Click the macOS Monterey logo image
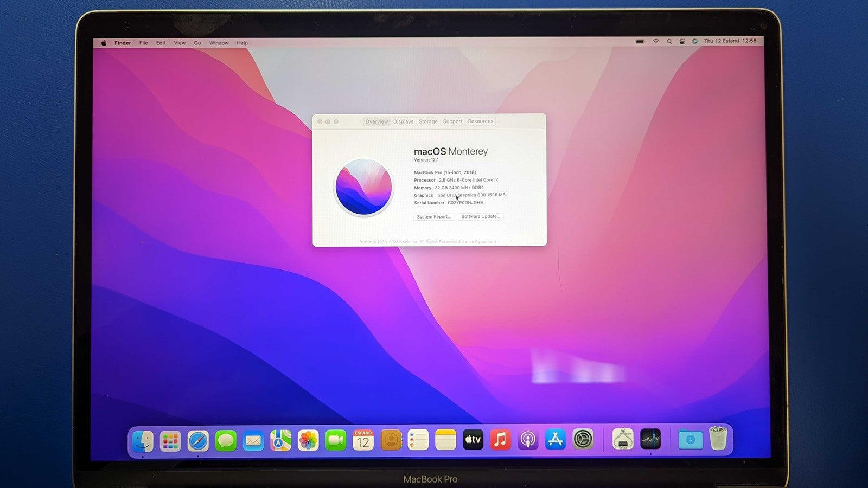The width and height of the screenshot is (868, 488). pyautogui.click(x=363, y=187)
